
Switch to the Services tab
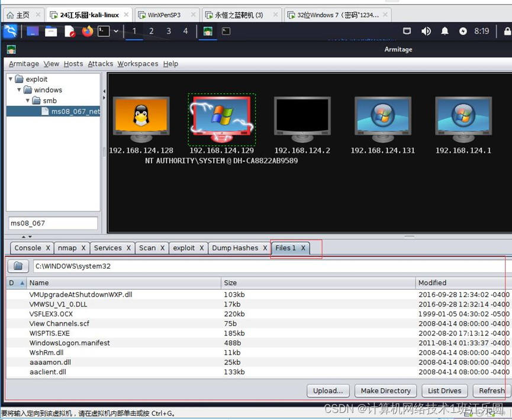click(x=108, y=248)
